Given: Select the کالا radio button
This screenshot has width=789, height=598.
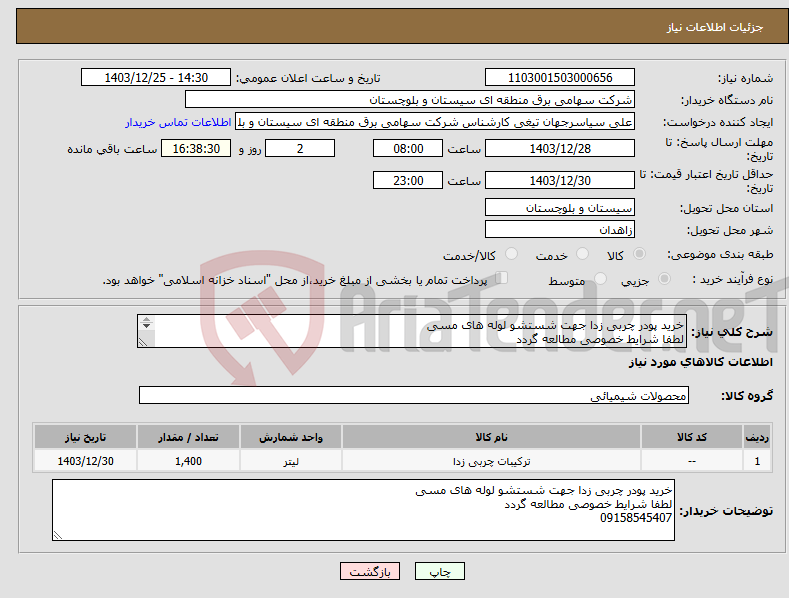Looking at the screenshot, I should pos(639,254).
